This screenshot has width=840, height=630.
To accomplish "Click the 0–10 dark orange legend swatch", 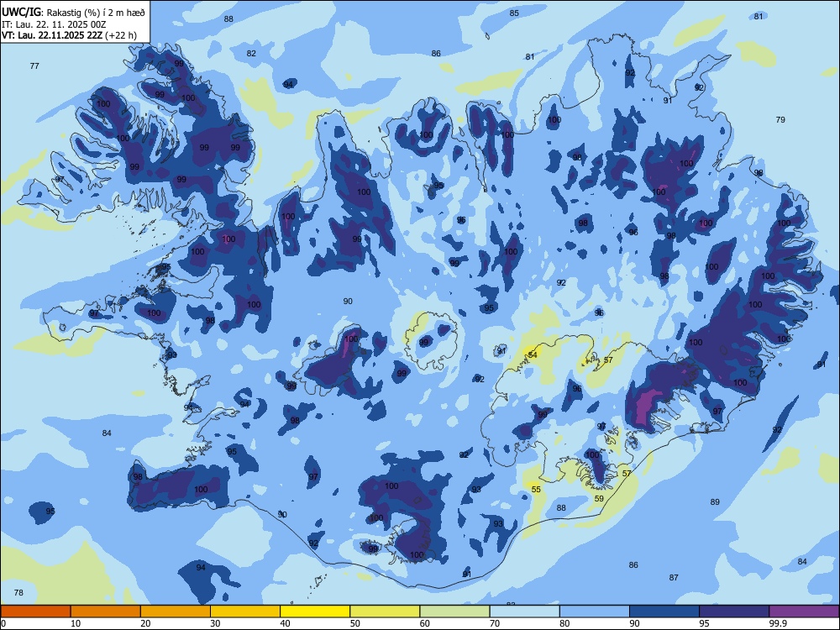I will coord(35,612).
